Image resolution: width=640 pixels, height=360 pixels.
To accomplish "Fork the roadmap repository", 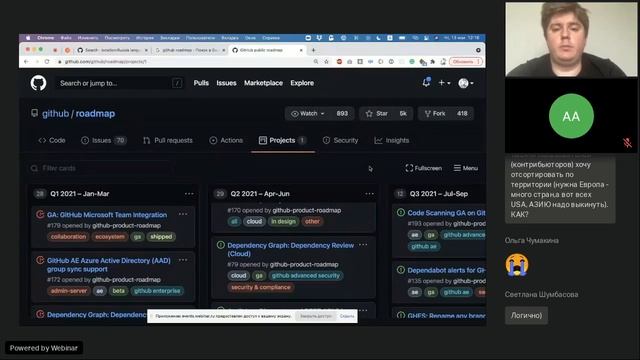I will [x=435, y=113].
